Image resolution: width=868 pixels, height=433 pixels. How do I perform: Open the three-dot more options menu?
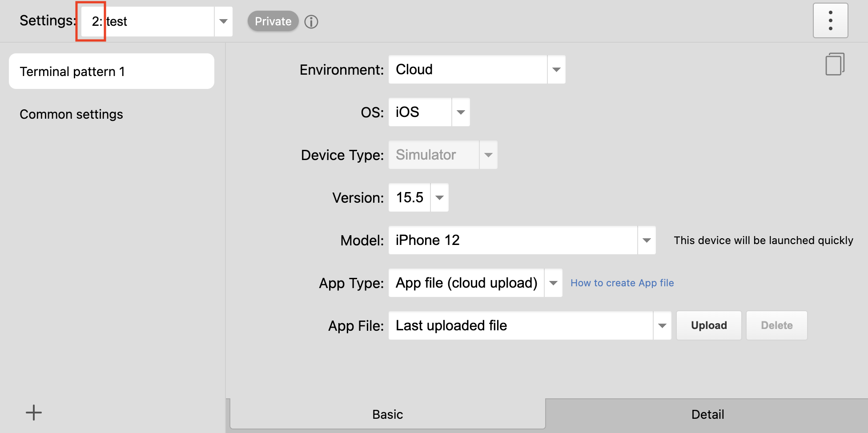click(830, 21)
